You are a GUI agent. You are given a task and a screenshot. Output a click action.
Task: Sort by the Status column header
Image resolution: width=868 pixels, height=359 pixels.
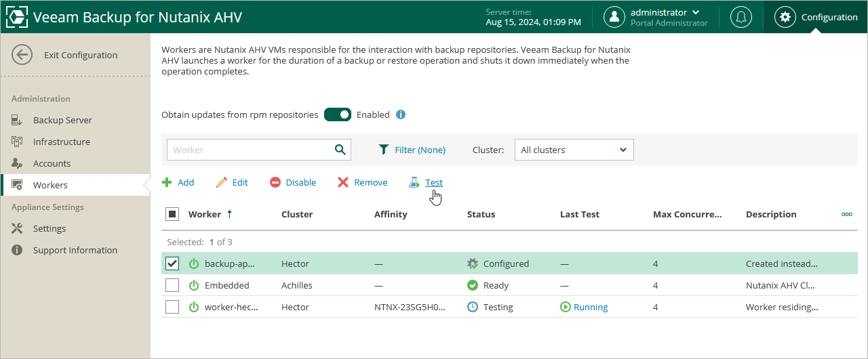[x=481, y=214]
